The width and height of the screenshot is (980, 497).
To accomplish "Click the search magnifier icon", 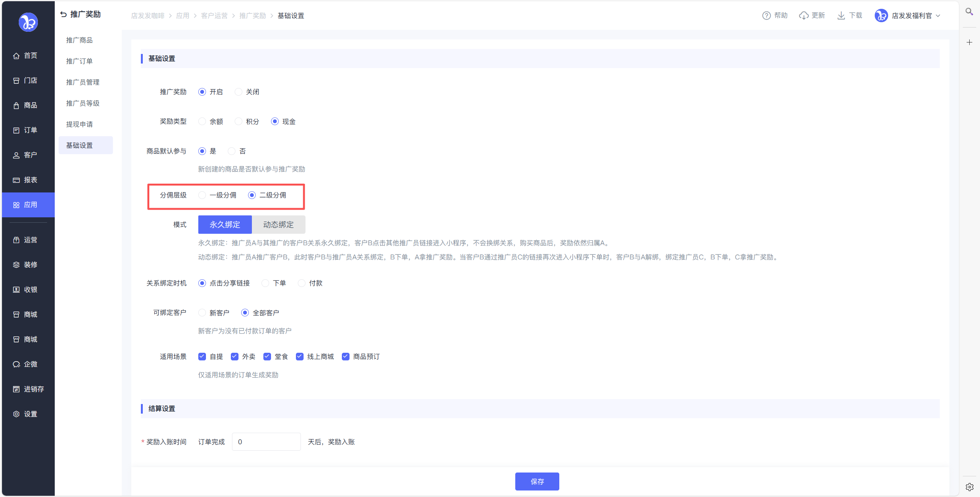I will point(969,12).
